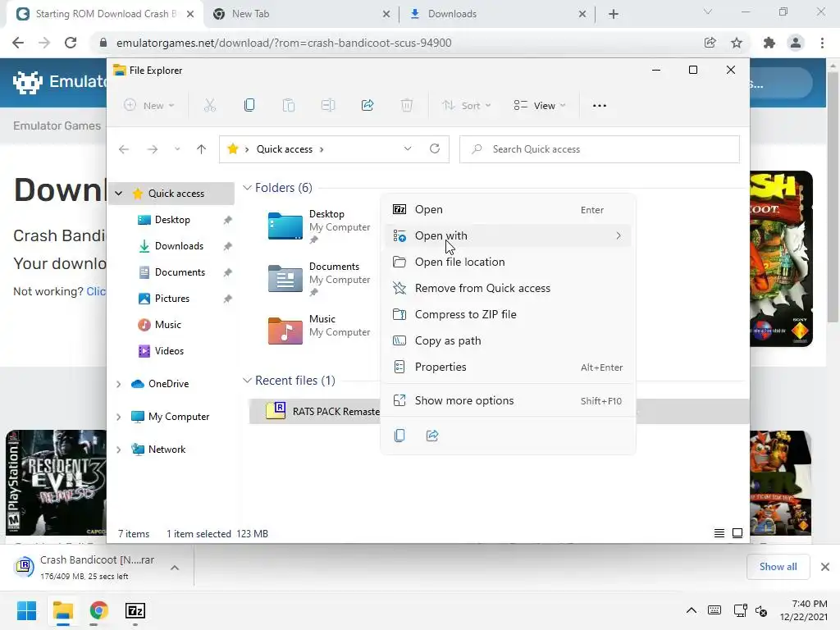The width and height of the screenshot is (840, 630).
Task: Select Downloads in the navigation pane
Action: coord(179,246)
